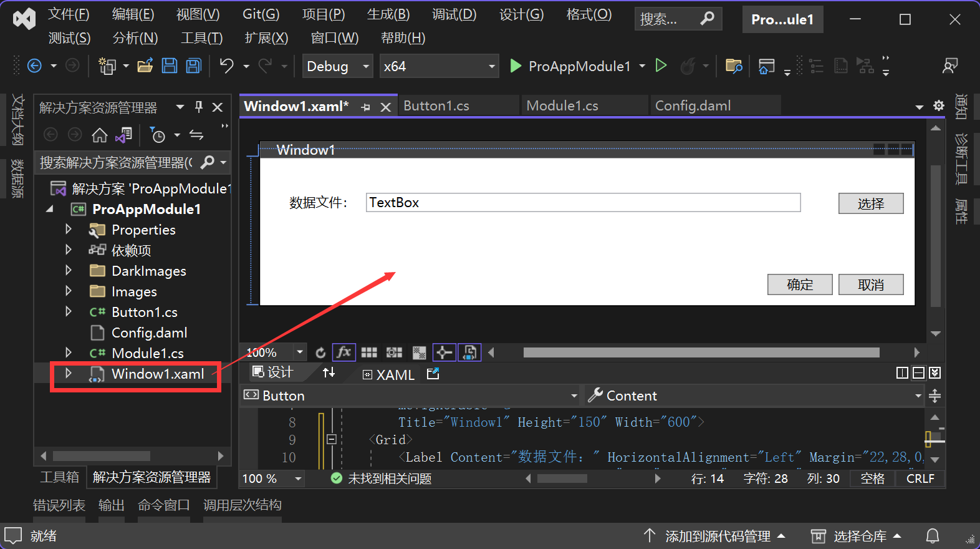The image size is (980, 549).
Task: Toggle snap to snaplines crosshair icon
Action: tap(444, 352)
